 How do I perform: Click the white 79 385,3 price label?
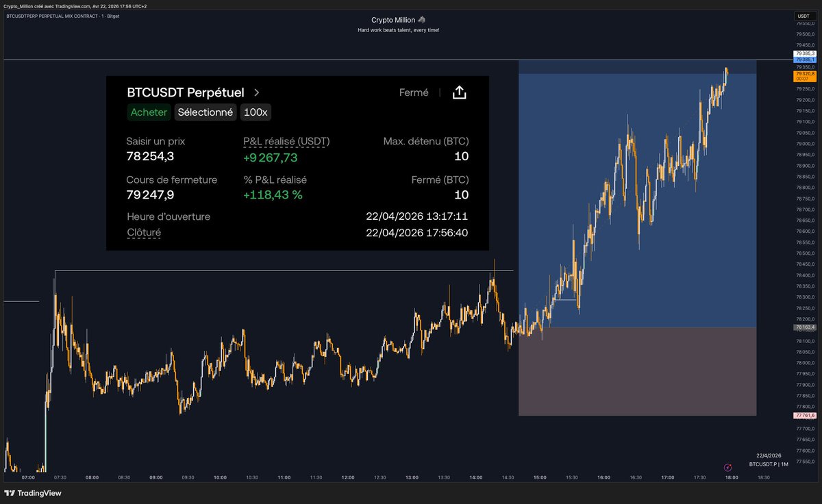coord(804,53)
